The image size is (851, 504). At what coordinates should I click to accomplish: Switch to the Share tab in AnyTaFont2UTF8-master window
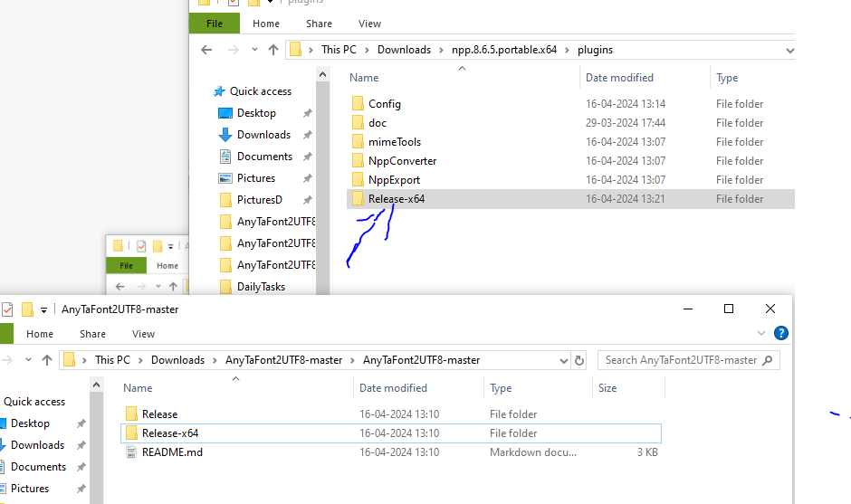coord(92,334)
